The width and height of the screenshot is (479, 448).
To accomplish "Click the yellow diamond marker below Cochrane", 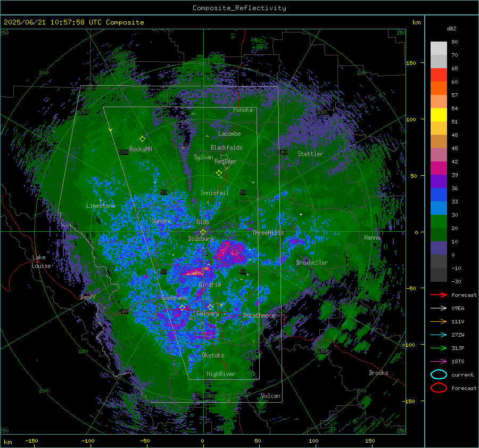I will [182, 307].
